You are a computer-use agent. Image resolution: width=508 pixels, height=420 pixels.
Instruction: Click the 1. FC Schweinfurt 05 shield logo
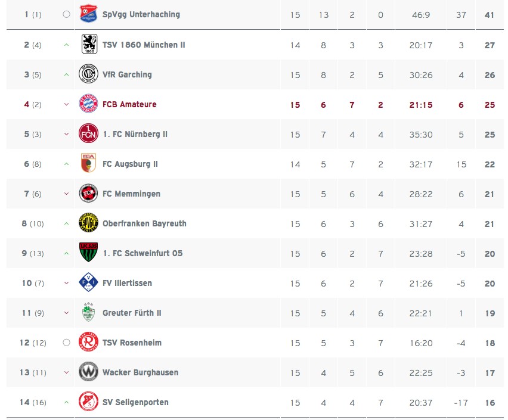tap(88, 252)
